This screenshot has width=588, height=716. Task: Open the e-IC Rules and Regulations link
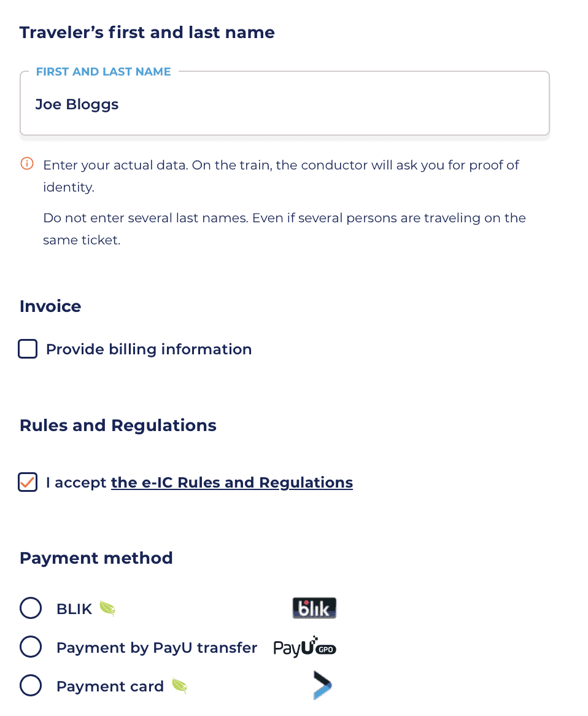[232, 483]
